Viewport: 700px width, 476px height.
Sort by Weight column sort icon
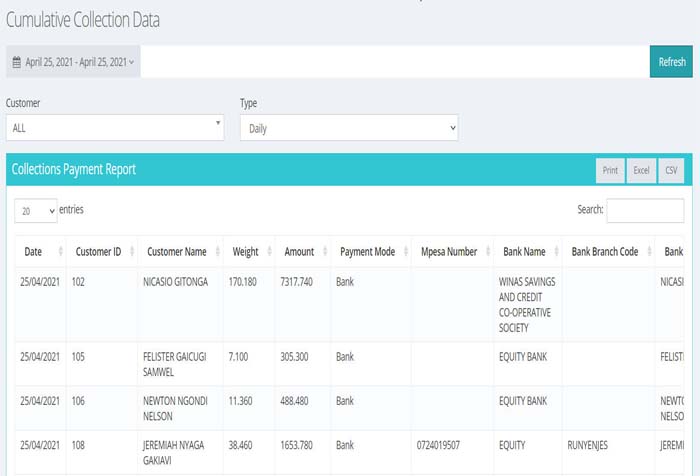click(x=269, y=251)
